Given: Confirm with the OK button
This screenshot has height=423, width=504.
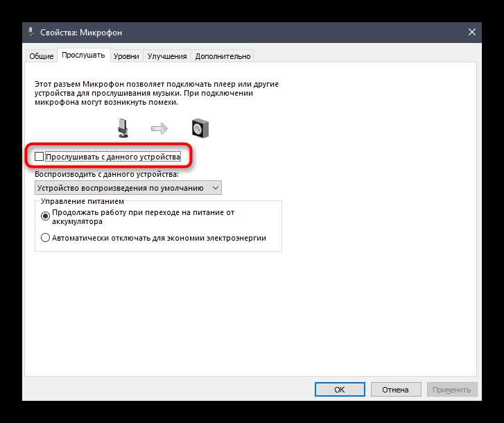Looking at the screenshot, I should tap(340, 390).
